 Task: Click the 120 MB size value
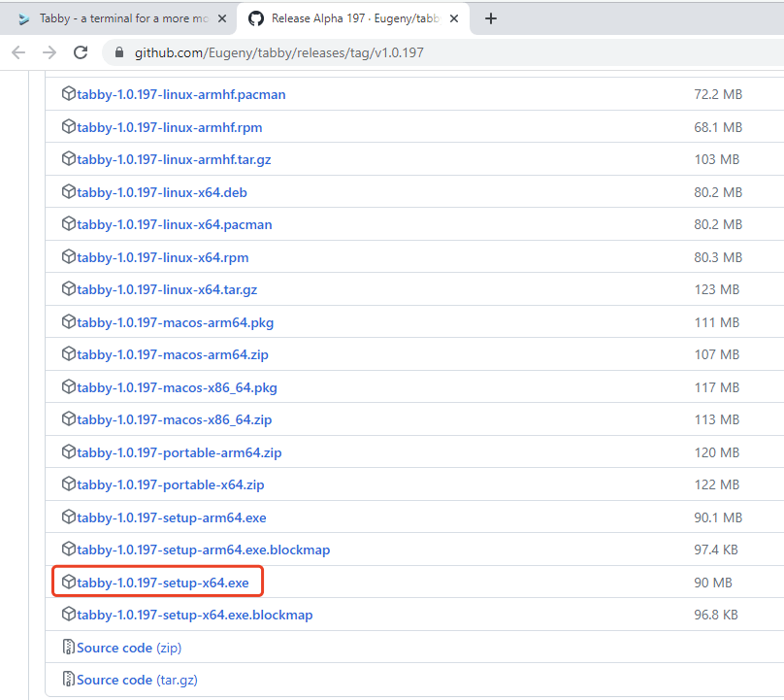point(716,452)
